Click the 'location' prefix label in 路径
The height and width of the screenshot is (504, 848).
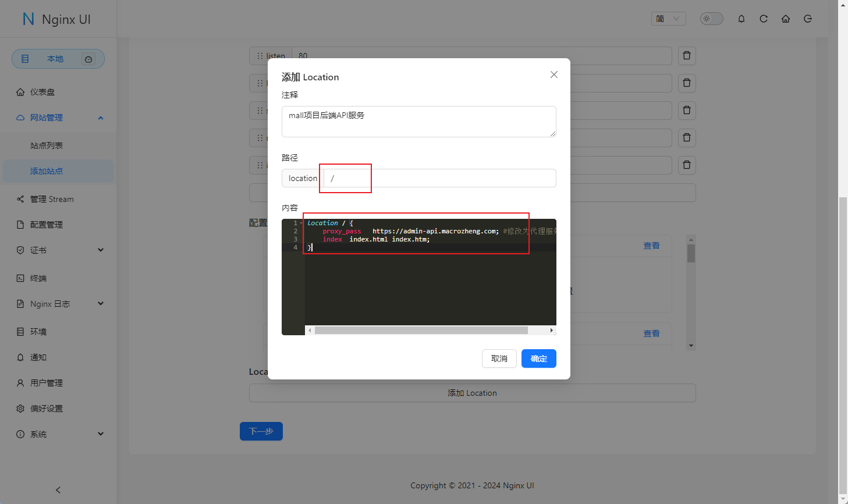tap(303, 178)
